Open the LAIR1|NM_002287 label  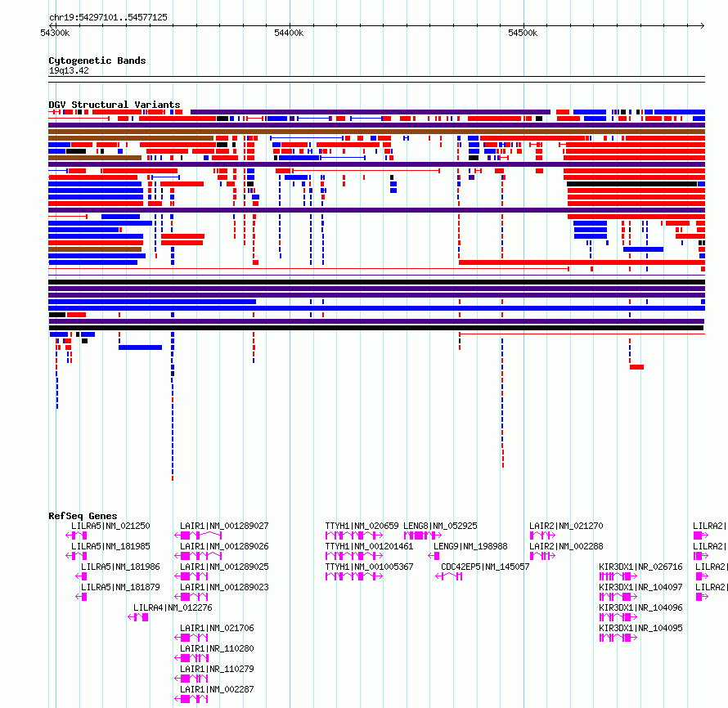(217, 689)
